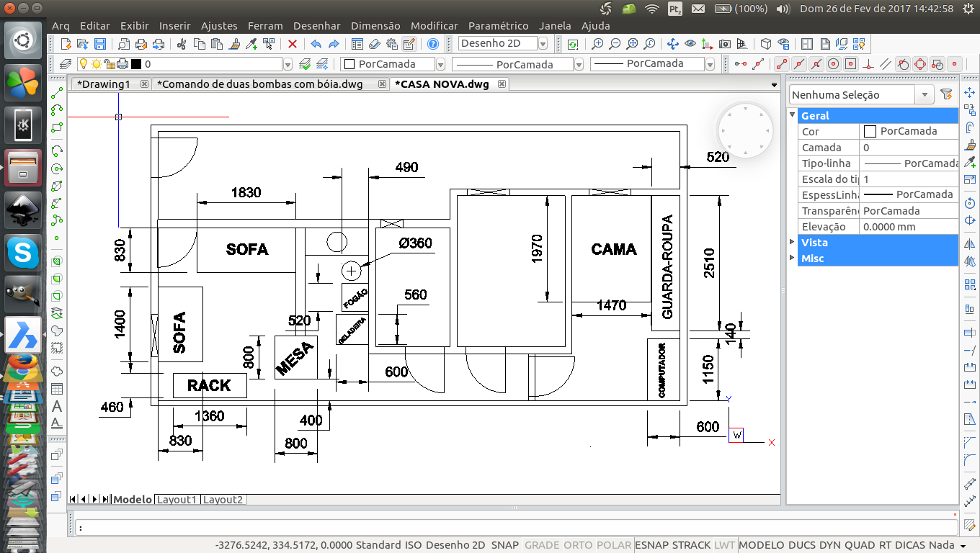Screen dimensions: 980x553
Task: Expand the Misc properties section
Action: click(x=793, y=258)
